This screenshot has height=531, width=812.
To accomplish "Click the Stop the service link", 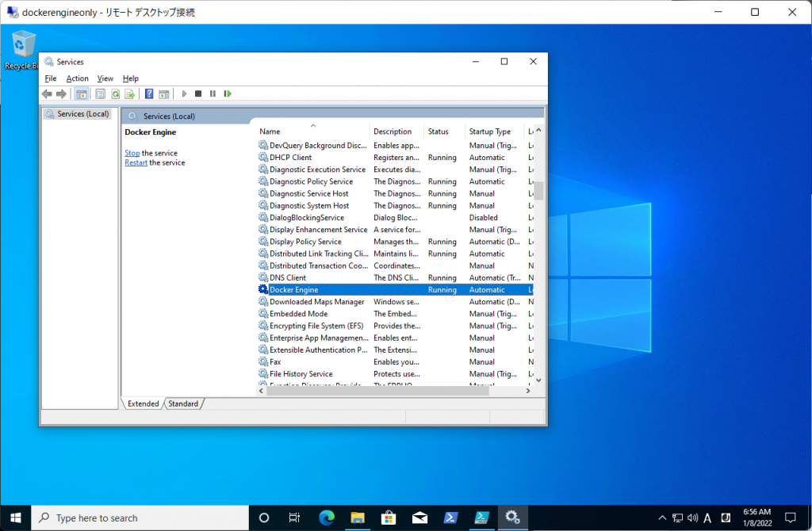I will (132, 153).
